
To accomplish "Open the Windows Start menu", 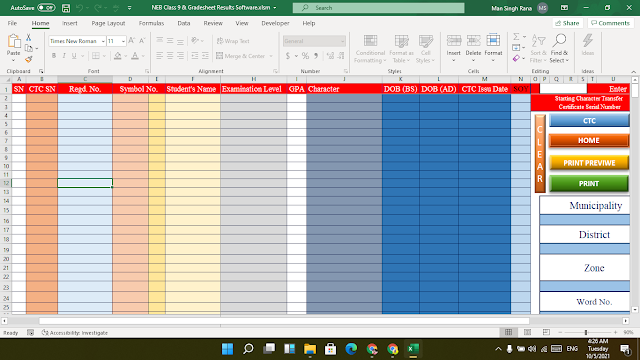I will click(x=227, y=349).
